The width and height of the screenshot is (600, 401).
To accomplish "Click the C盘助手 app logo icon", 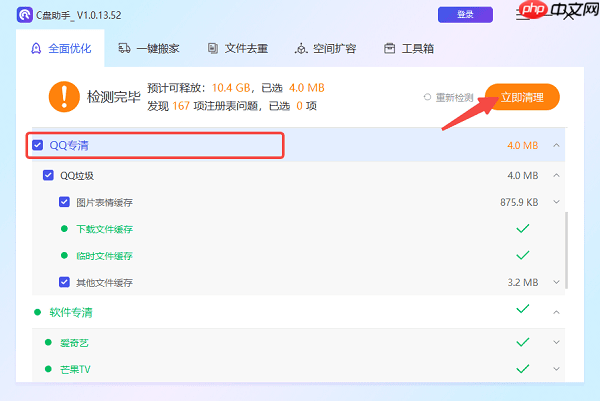I will pos(24,15).
